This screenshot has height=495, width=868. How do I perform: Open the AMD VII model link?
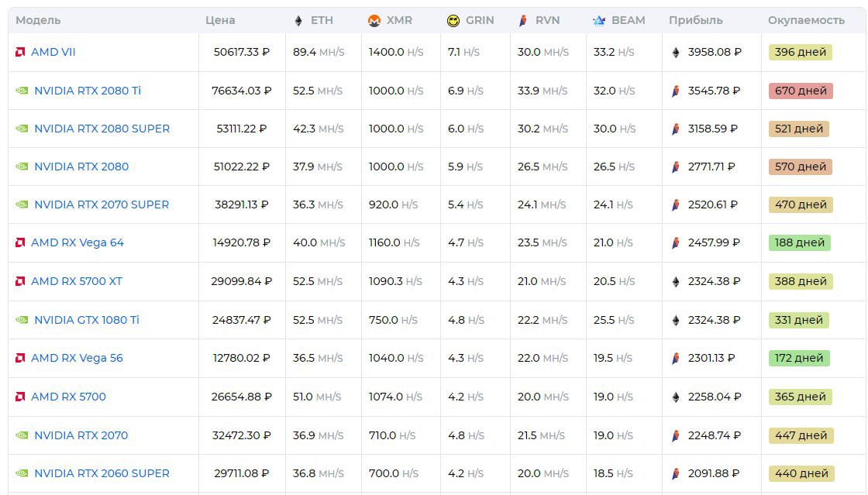coord(53,52)
